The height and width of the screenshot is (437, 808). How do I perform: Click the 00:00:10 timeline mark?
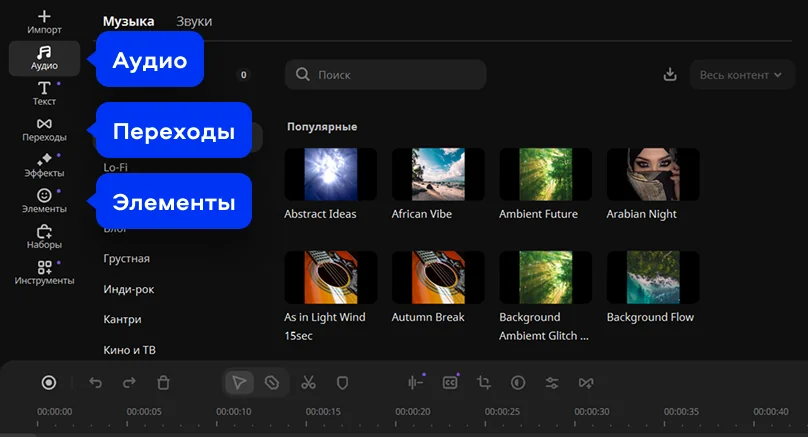pyautogui.click(x=234, y=412)
